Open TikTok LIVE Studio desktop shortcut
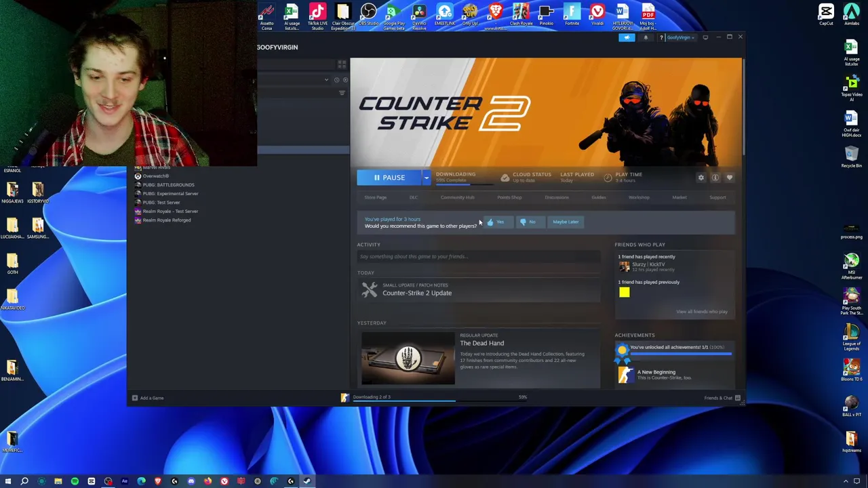Image resolution: width=868 pixels, height=488 pixels. pyautogui.click(x=317, y=16)
